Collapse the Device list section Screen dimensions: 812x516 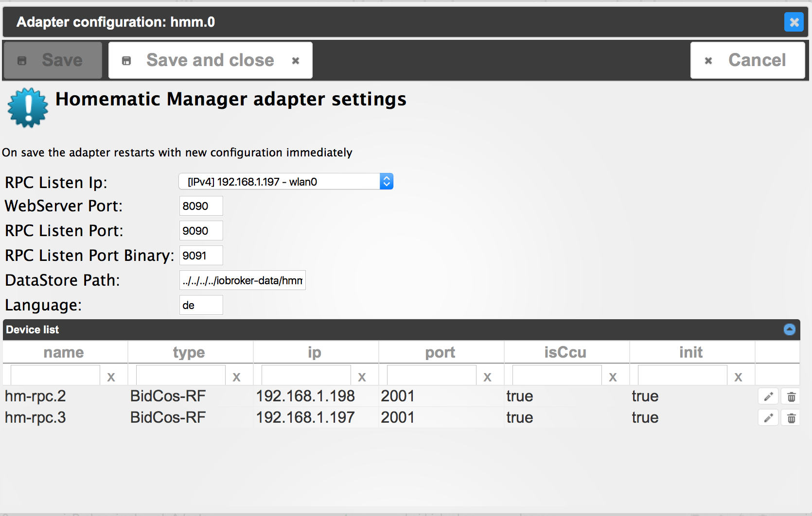click(x=789, y=329)
